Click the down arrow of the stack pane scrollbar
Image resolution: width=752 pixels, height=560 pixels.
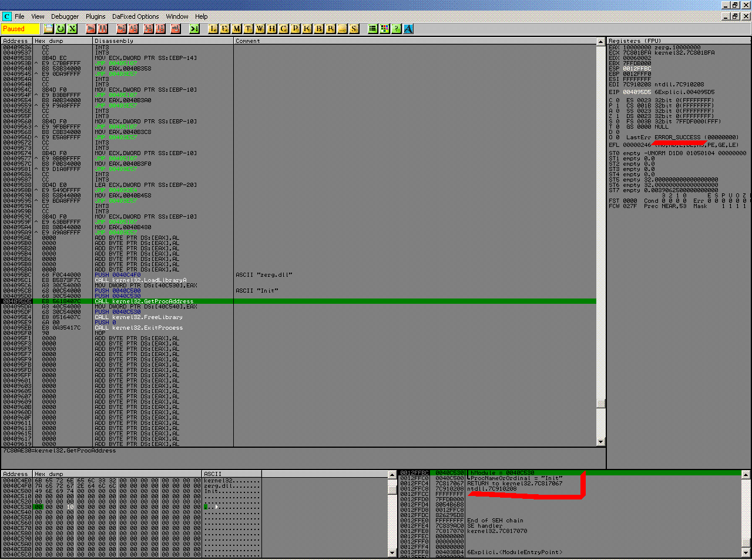pyautogui.click(x=746, y=552)
